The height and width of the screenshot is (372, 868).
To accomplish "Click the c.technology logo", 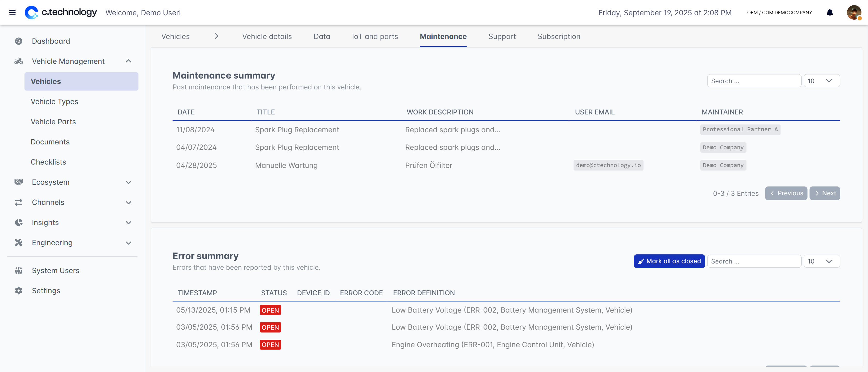I will pos(61,12).
